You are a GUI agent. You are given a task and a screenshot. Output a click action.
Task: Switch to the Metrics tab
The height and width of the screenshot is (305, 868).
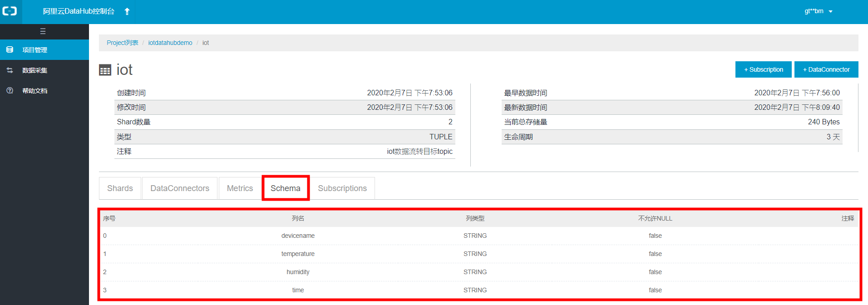(240, 188)
